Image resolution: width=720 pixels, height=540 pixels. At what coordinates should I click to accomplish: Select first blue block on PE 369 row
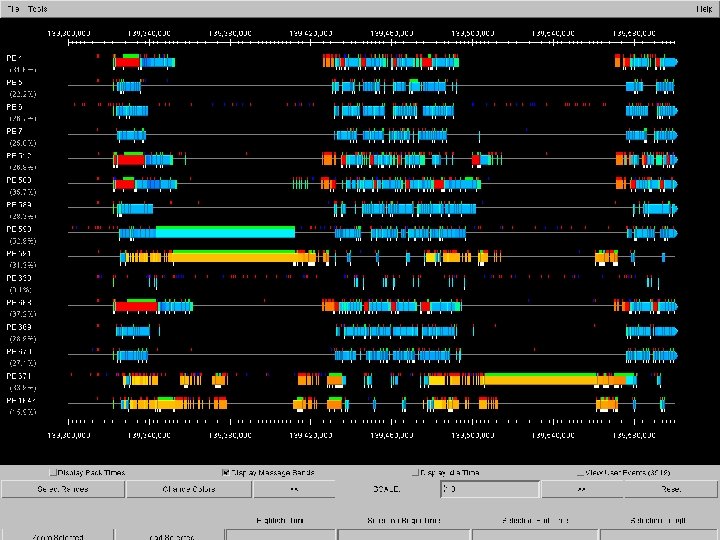[133, 331]
